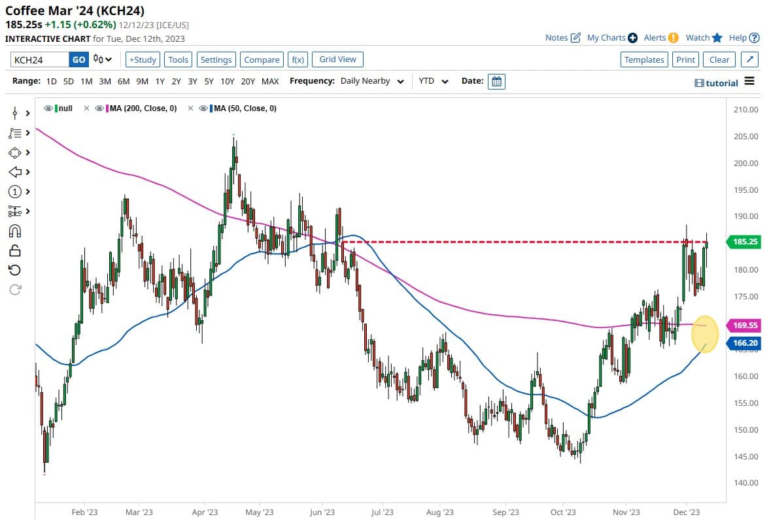769x532 pixels.
Task: Undo the last chart action
Action: (14, 269)
